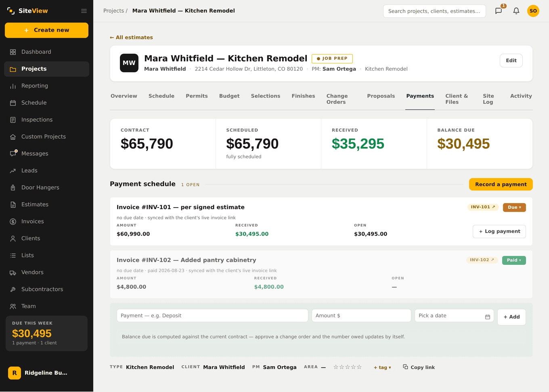This screenshot has width=549, height=392.
Task: Open the Change Orders tab
Action: pos(337,99)
